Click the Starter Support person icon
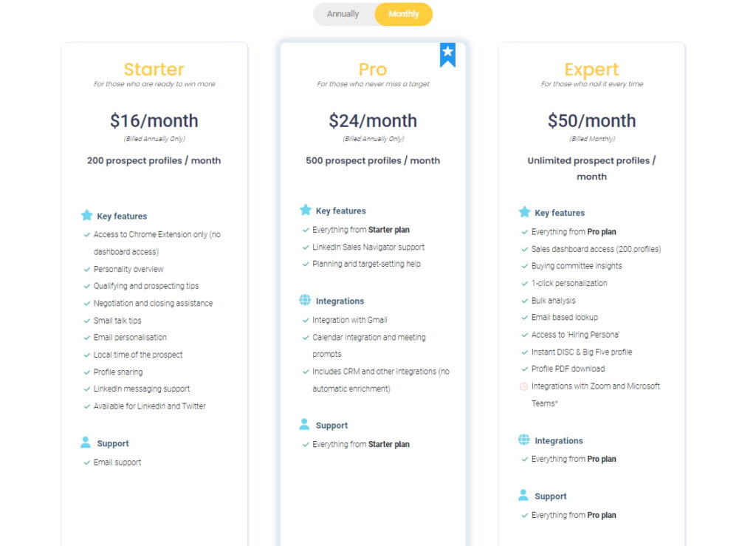Screen dimensions: 756x546 (86, 443)
